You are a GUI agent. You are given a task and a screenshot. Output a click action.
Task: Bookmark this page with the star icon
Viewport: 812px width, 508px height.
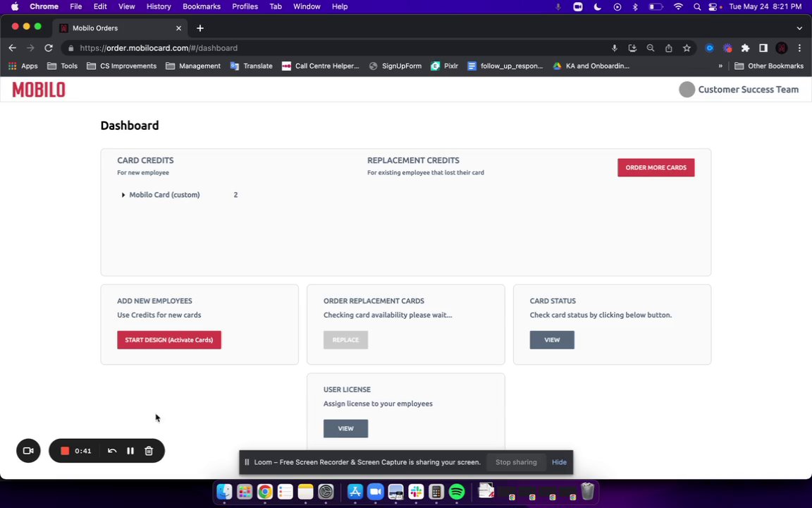(x=687, y=48)
